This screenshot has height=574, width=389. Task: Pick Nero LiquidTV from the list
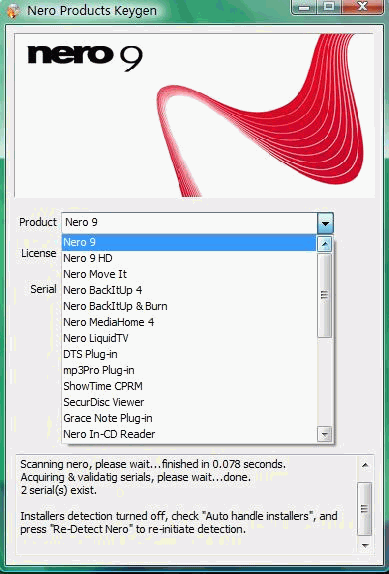pos(189,338)
